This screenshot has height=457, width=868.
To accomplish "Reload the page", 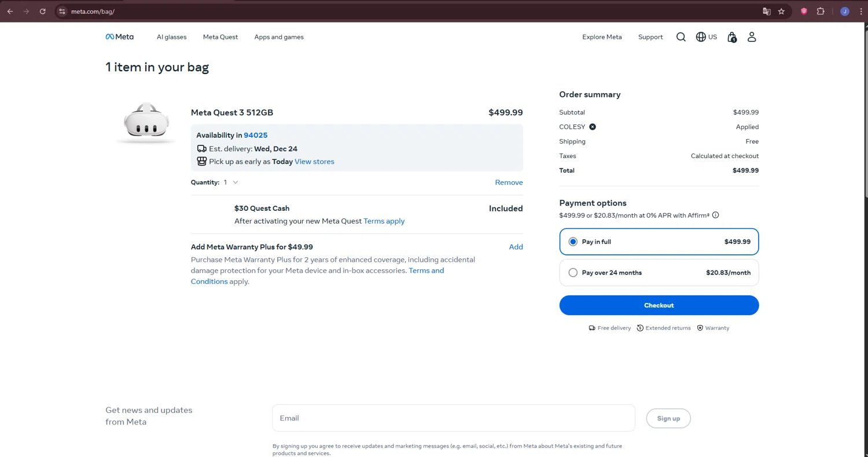I will click(x=43, y=11).
